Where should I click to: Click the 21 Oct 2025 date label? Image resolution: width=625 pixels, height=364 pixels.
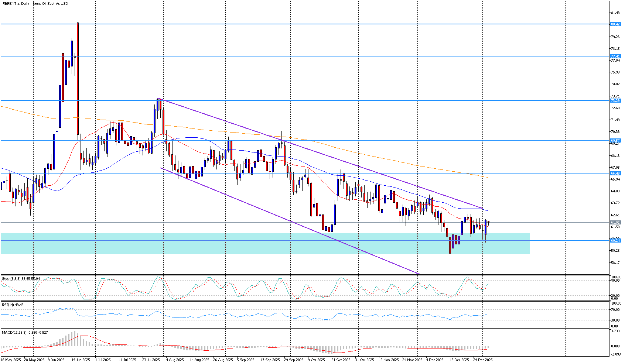coord(341,360)
